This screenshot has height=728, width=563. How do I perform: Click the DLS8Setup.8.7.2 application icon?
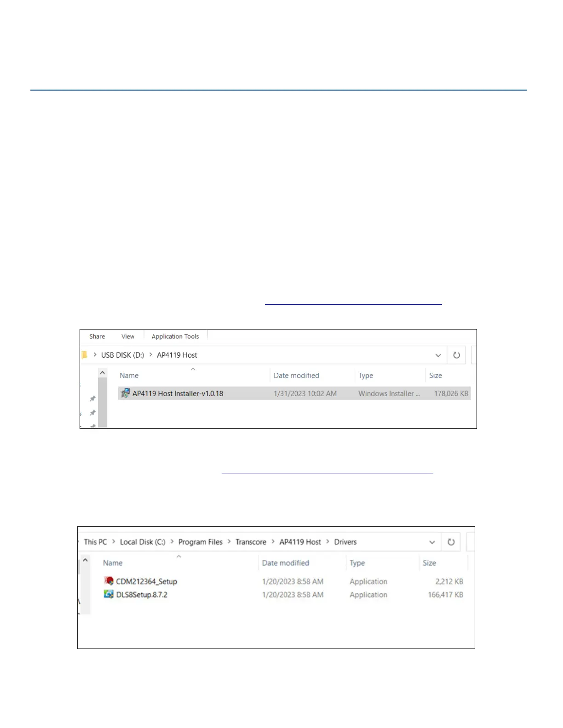pos(109,594)
